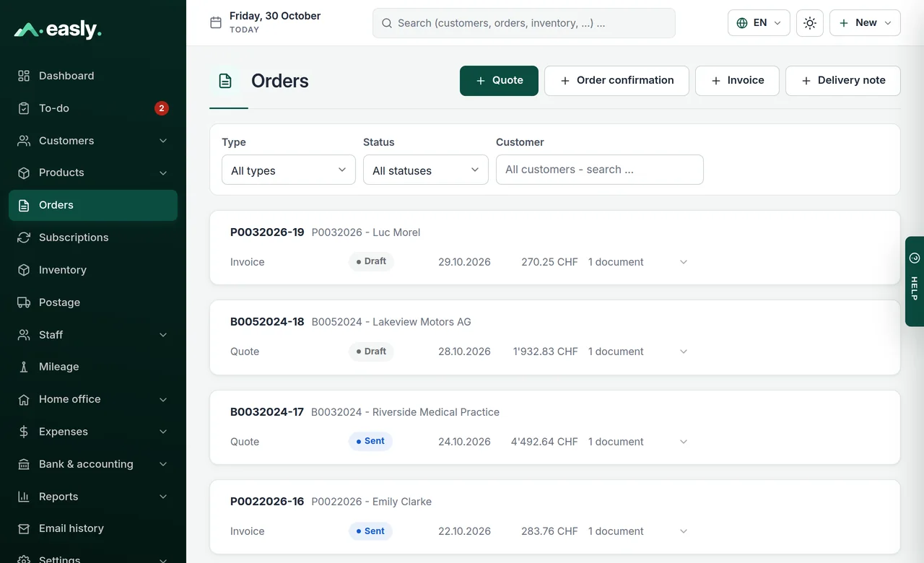
Task: Click the Postage truck icon
Action: (x=24, y=302)
